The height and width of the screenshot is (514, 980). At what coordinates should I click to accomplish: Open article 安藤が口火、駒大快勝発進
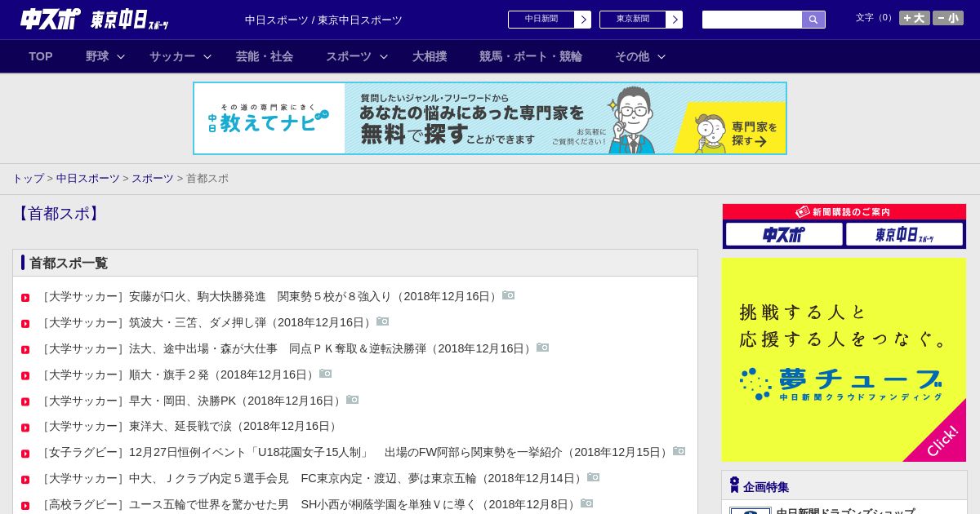tap(269, 296)
